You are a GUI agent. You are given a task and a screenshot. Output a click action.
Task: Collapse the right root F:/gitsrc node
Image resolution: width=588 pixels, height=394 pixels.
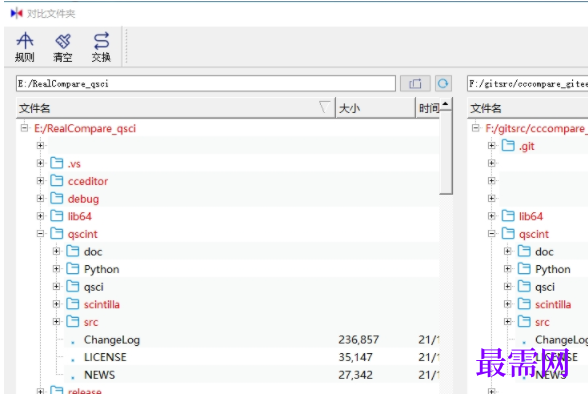476,128
